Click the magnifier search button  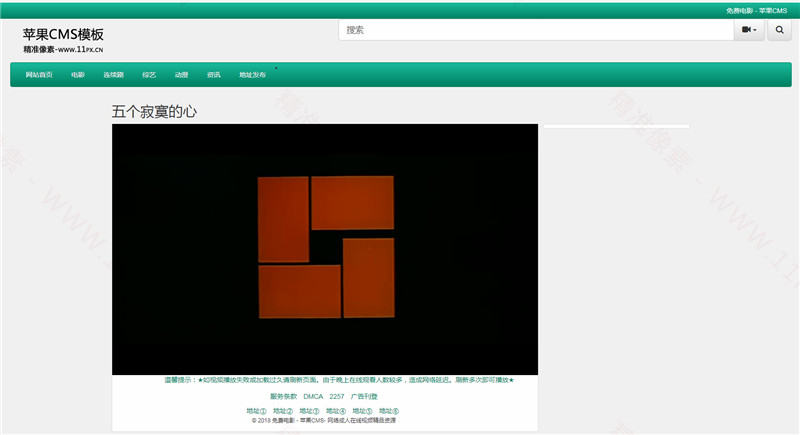click(779, 30)
